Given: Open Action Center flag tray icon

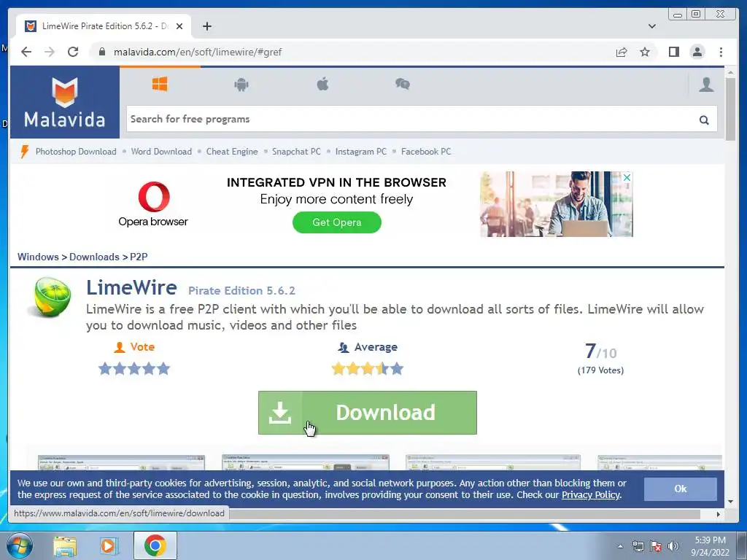Looking at the screenshot, I should point(656,546).
